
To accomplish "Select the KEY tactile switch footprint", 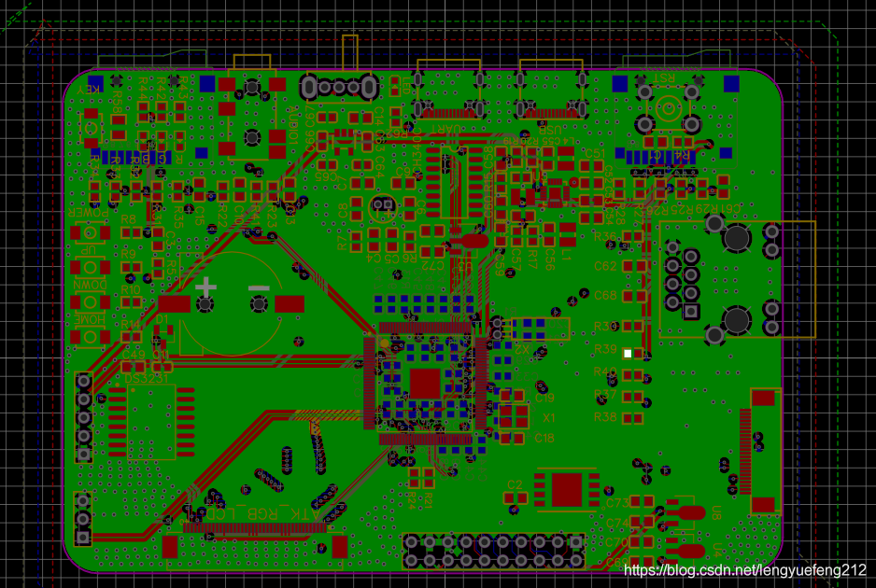I will tap(92, 129).
